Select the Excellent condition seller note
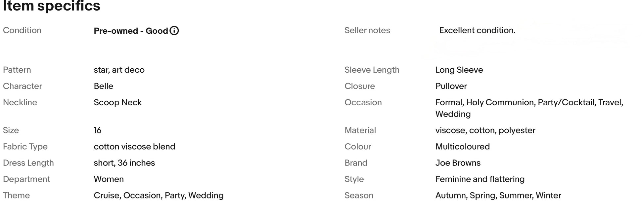644x209 pixels. [x=477, y=30]
